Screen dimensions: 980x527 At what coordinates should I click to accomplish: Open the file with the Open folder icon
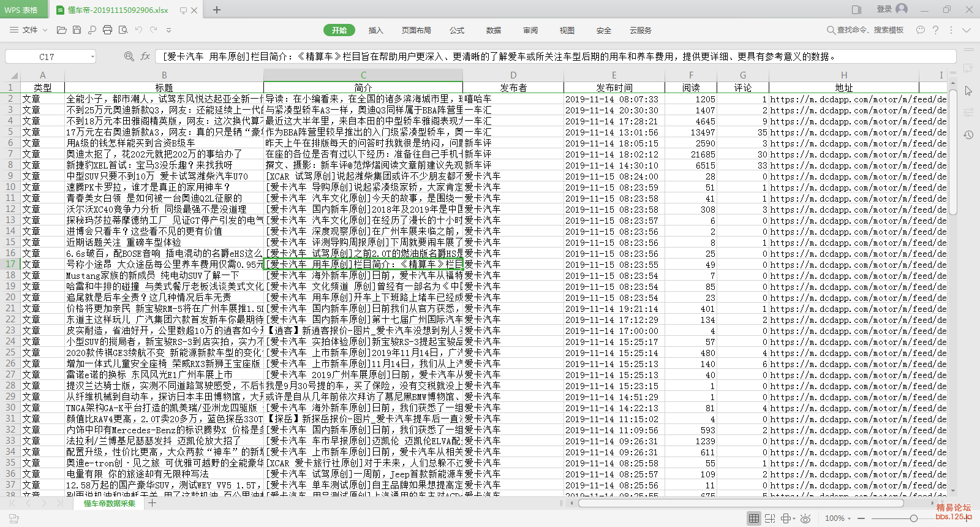(61, 30)
